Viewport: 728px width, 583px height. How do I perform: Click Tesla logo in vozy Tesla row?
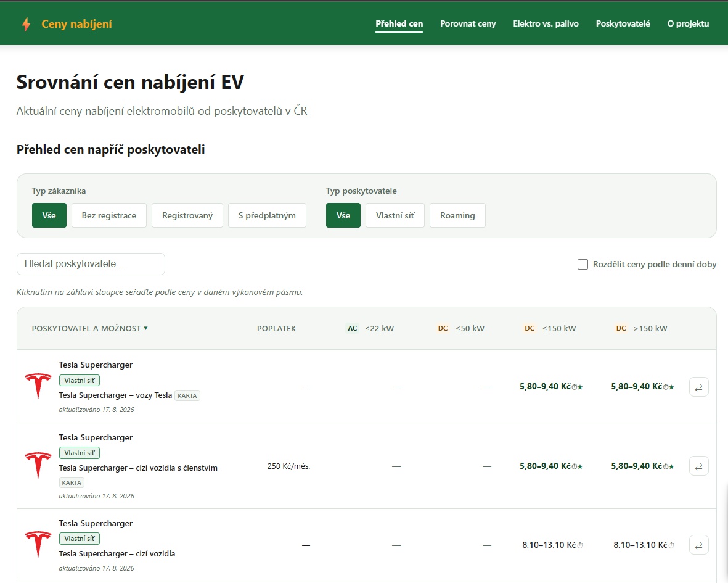click(38, 386)
